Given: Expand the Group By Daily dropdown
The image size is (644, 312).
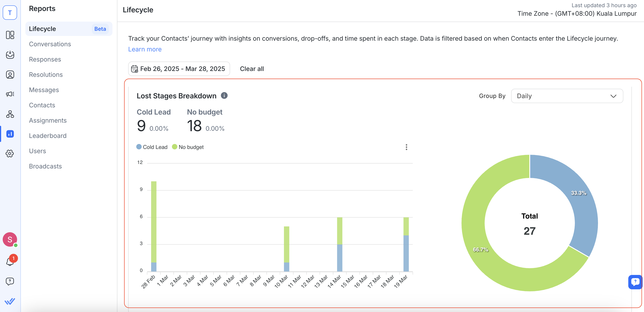Looking at the screenshot, I should click(567, 96).
